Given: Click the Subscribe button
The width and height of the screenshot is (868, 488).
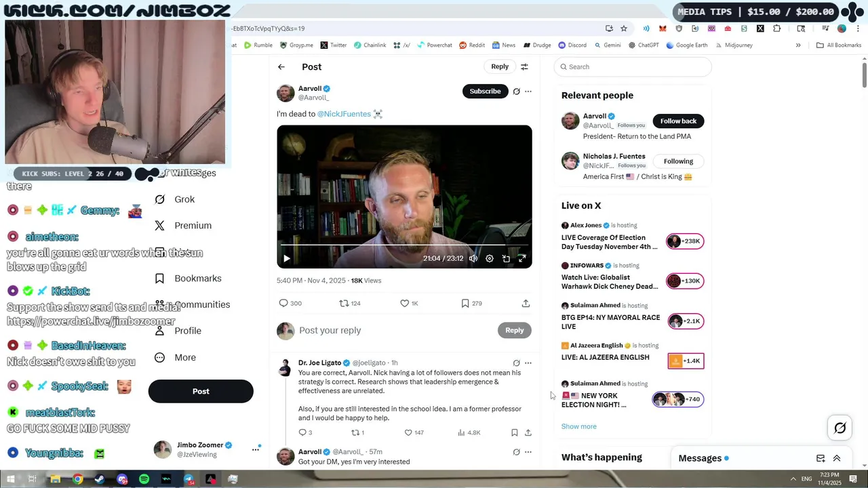Looking at the screenshot, I should click(485, 91).
